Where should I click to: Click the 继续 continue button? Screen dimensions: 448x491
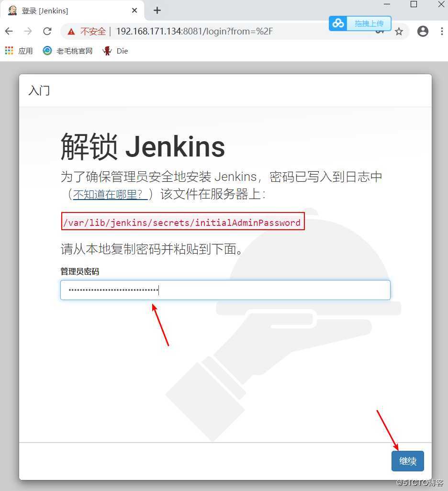point(408,461)
